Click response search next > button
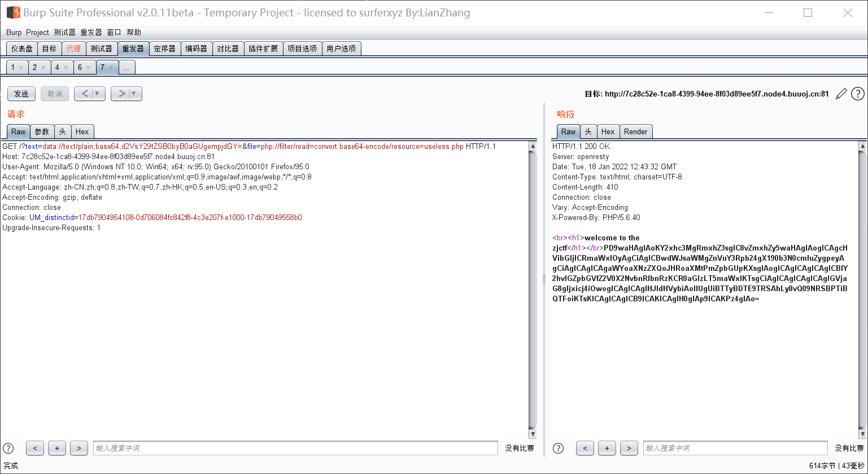The width and height of the screenshot is (868, 474). [x=629, y=448]
